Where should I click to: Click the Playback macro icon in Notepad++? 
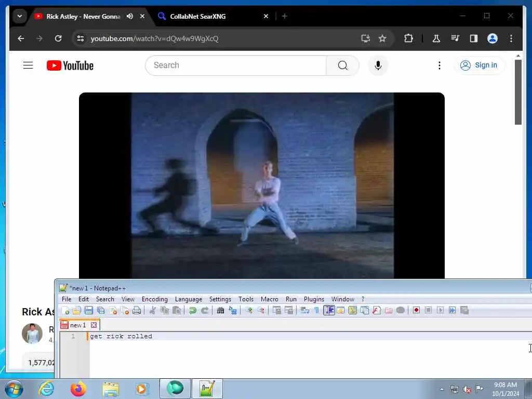click(x=440, y=310)
